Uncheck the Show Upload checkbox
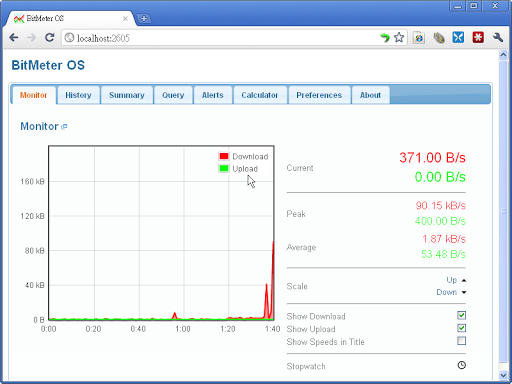This screenshot has height=384, width=512. pyautogui.click(x=461, y=328)
